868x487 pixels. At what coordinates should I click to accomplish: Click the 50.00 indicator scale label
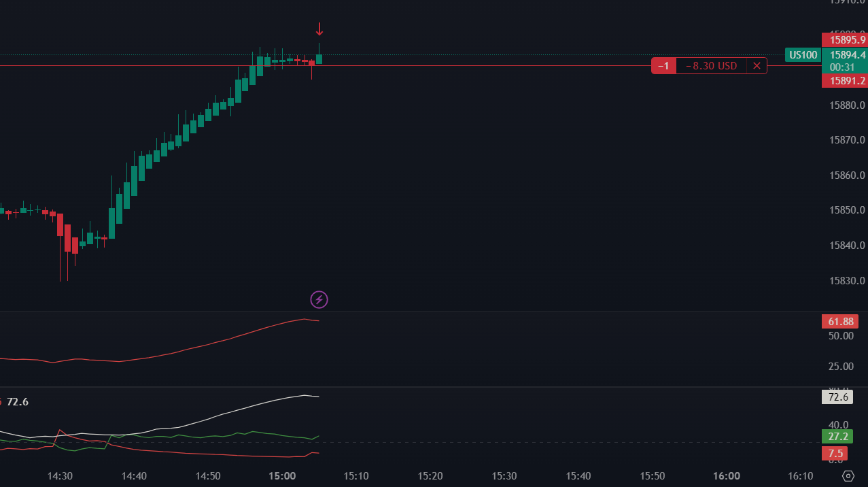tap(841, 336)
